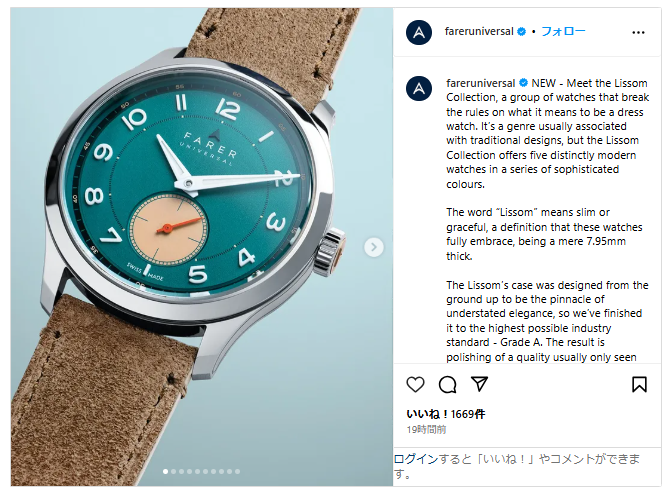The height and width of the screenshot is (494, 671).
Task: Jump to the last carousel dot
Action: pos(238,471)
